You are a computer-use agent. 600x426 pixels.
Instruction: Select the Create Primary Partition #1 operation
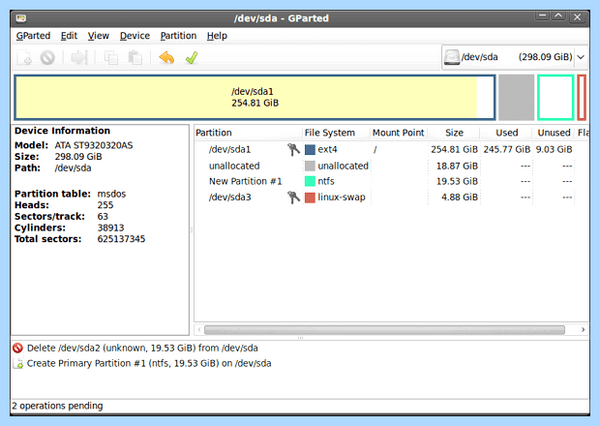point(149,363)
